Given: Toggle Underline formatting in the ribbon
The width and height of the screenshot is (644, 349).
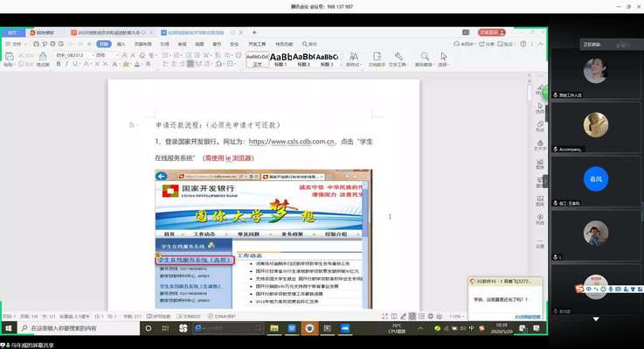Looking at the screenshot, I should 75,64.
